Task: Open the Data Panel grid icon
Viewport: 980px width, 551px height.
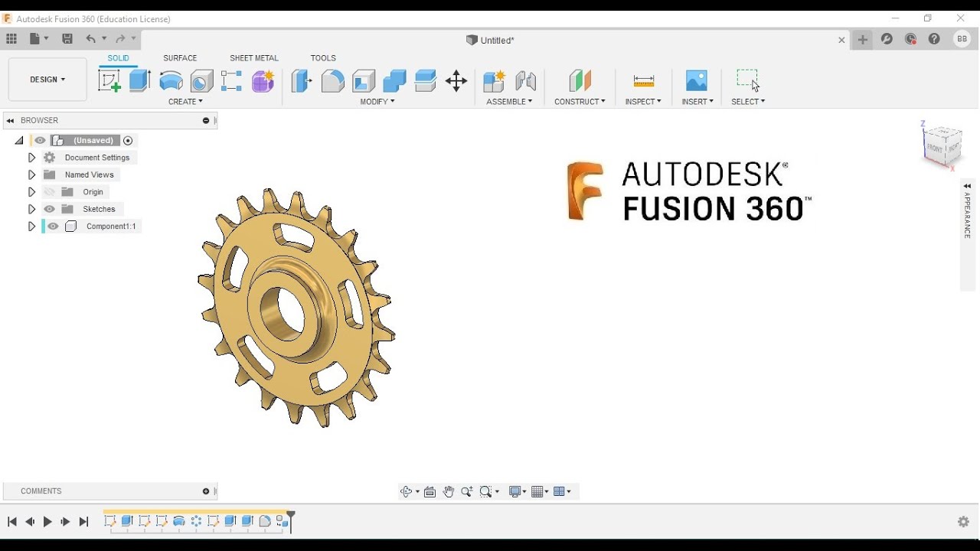Action: point(11,38)
